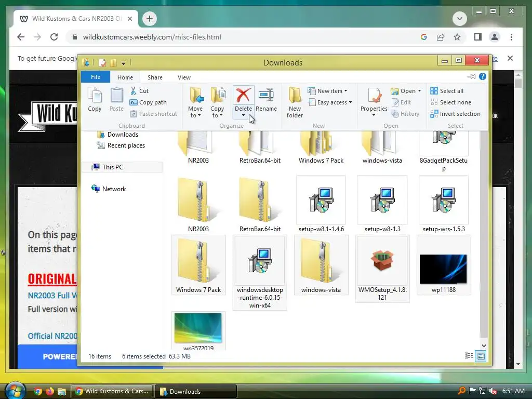Select the setup-wrs-1.5.3 installer
Image resolution: width=532 pixels, height=399 pixels.
coord(444,204)
